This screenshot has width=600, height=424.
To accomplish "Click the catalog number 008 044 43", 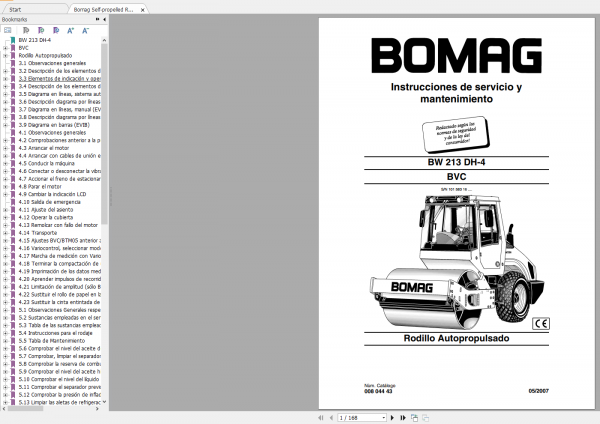I will pos(378,391).
